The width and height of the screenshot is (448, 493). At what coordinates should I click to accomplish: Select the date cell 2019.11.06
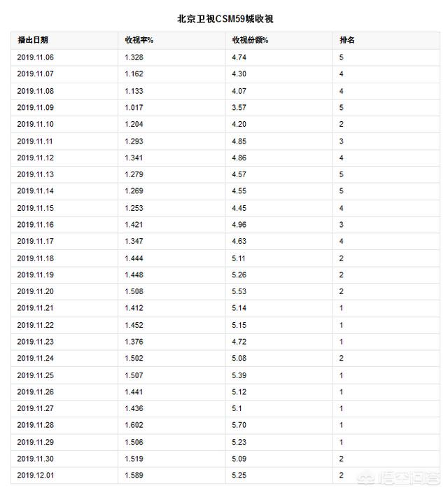click(35, 57)
